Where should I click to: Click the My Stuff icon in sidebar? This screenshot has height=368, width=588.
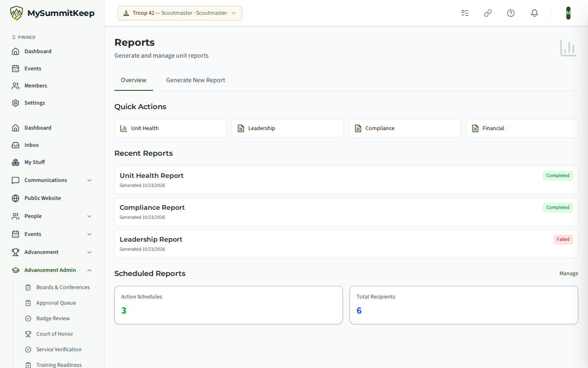(x=16, y=162)
